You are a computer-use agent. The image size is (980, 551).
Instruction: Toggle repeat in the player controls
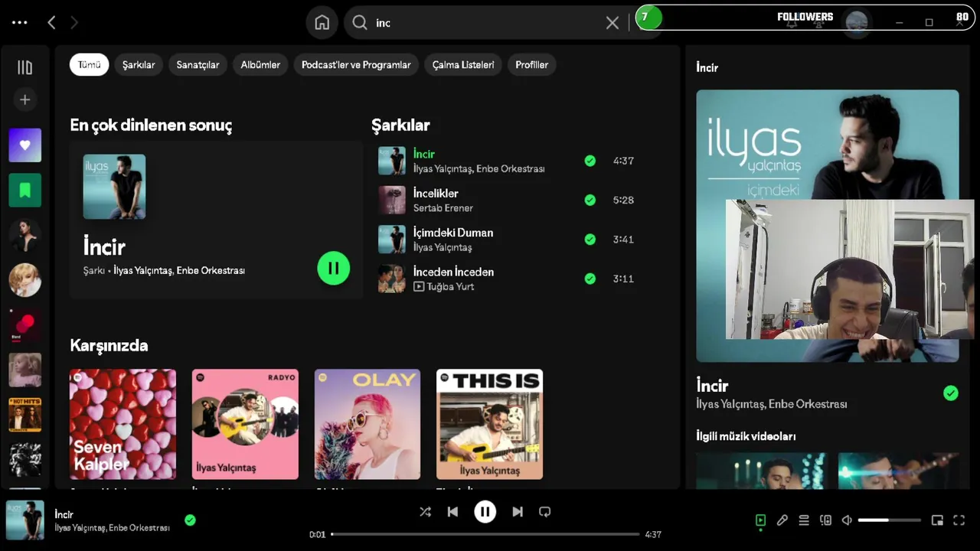pos(545,512)
